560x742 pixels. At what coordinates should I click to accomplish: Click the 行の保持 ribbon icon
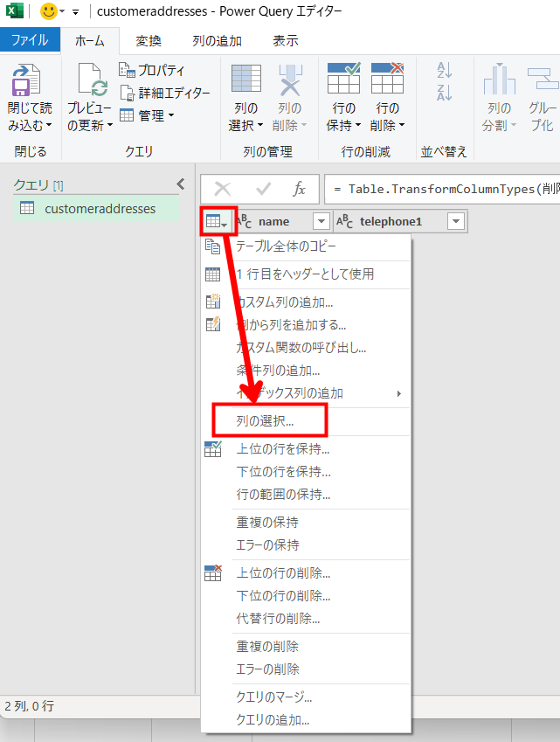(344, 78)
